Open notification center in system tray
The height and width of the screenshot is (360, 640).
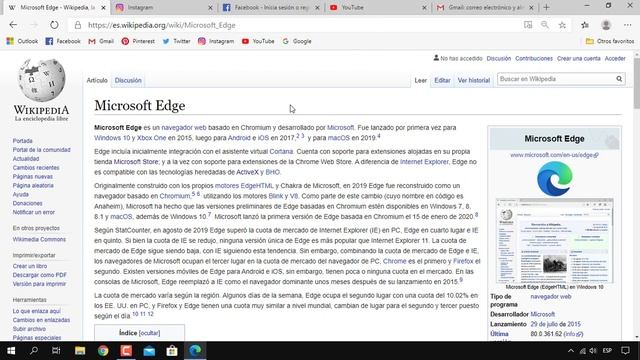click(625, 351)
